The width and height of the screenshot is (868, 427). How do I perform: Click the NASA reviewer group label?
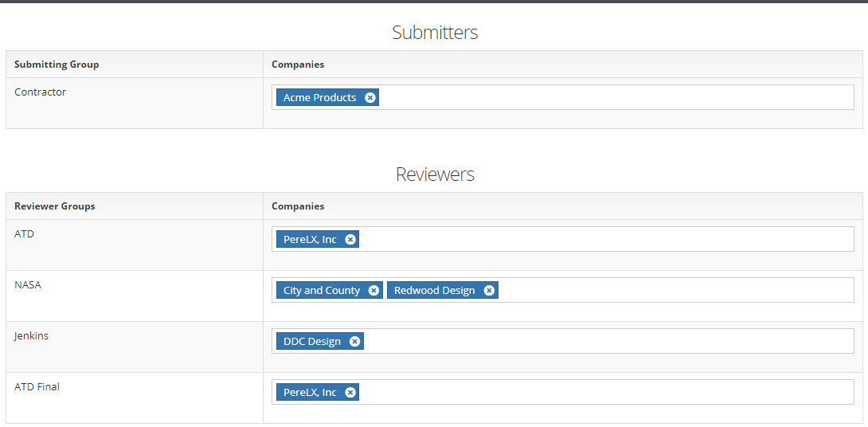28,284
